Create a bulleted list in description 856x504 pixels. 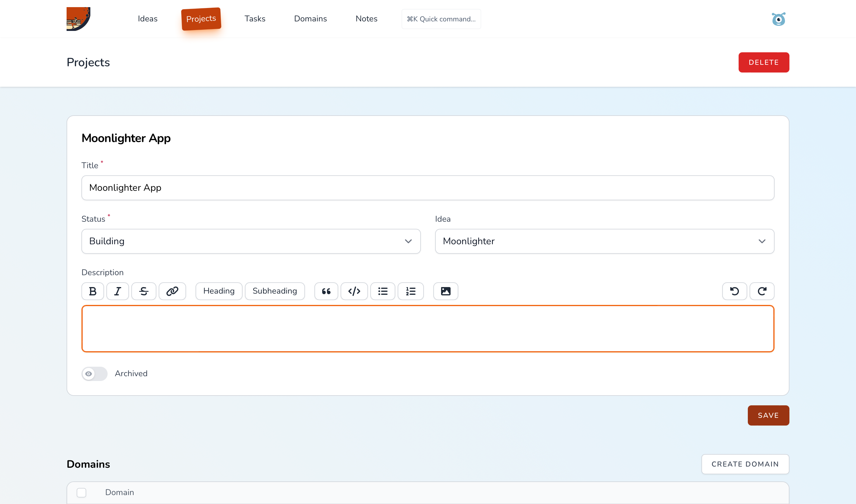point(383,291)
